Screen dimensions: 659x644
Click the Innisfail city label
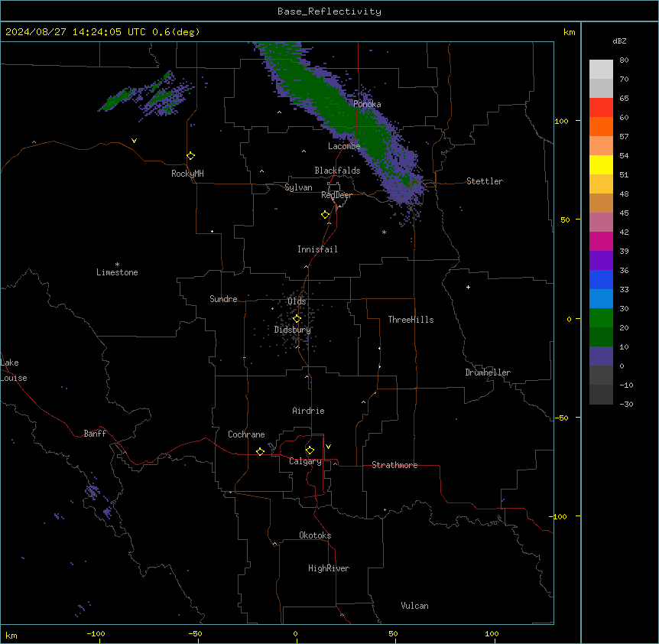tap(317, 249)
